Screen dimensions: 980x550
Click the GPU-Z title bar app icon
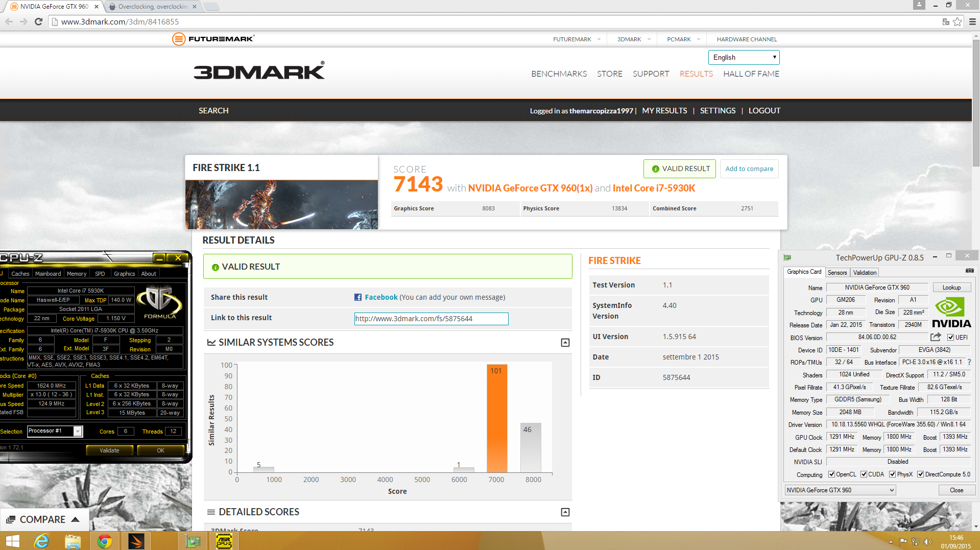787,257
